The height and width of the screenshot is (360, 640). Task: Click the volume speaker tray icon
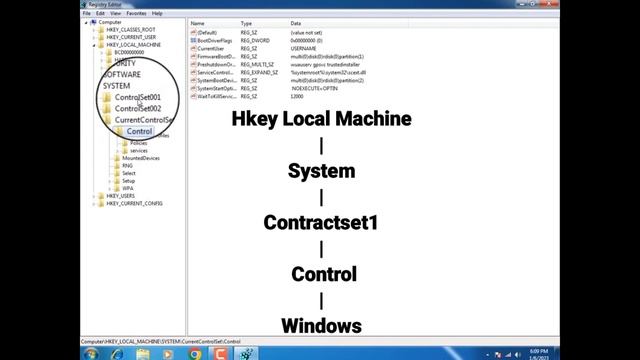click(x=518, y=355)
